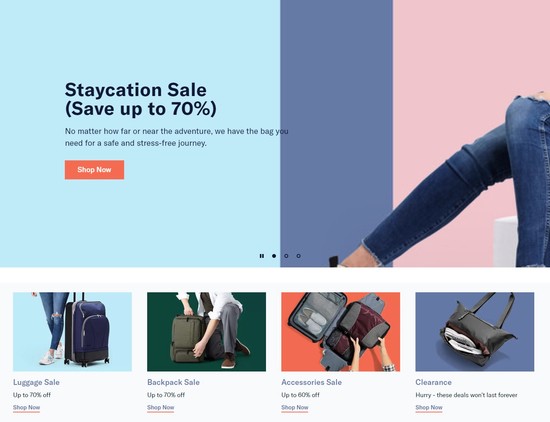550x422 pixels.
Task: Click the orange Shop Now button
Action: coord(94,170)
